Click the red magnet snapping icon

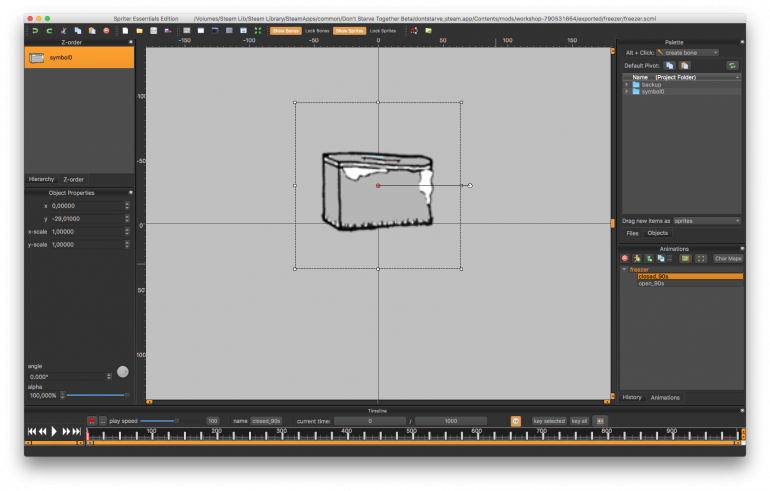tap(414, 30)
